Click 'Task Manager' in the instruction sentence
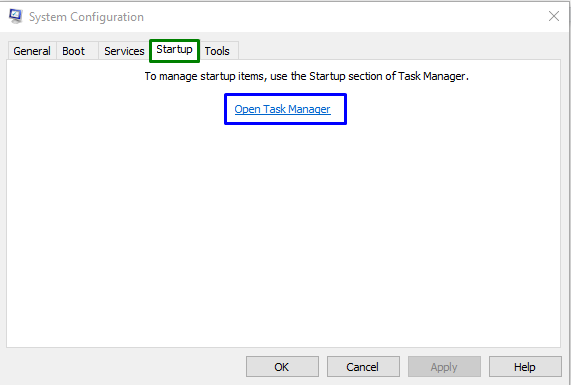The width and height of the screenshot is (571, 385). coord(432,76)
